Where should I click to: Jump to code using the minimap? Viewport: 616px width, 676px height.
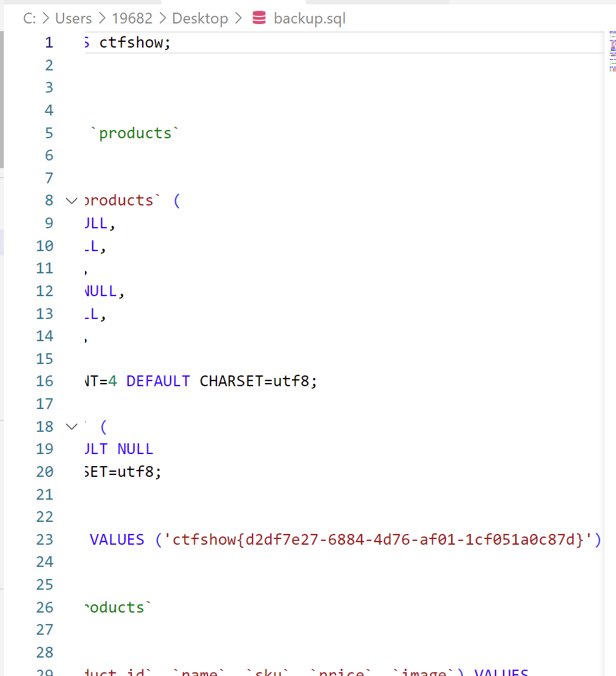[612, 49]
